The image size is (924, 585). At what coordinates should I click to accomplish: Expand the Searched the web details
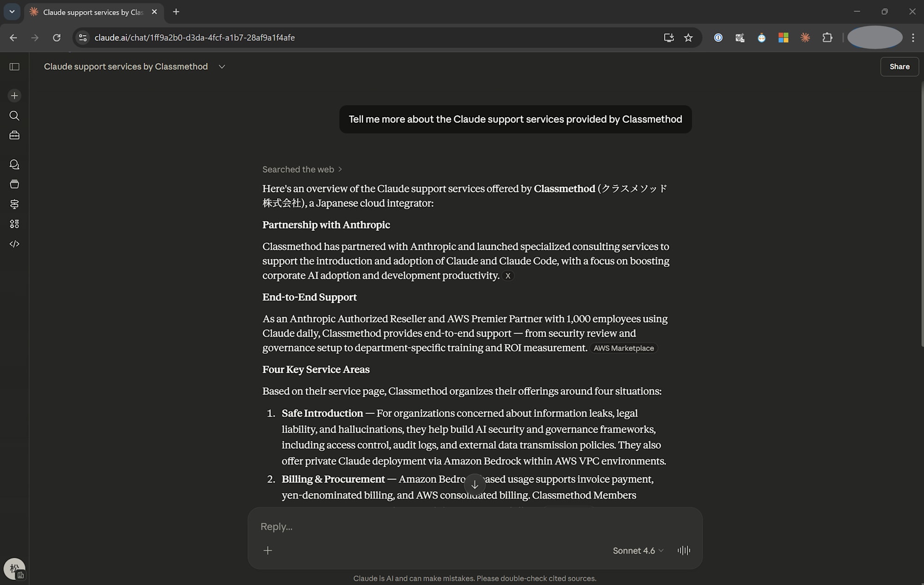(302, 169)
